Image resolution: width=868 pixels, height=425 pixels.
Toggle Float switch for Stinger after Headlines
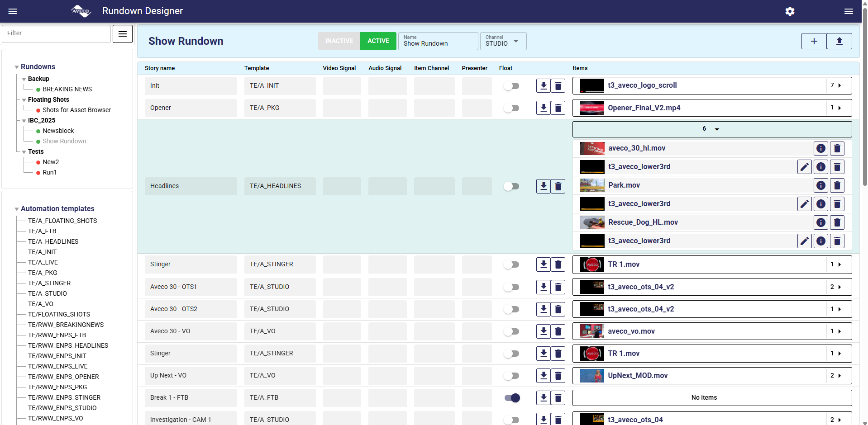pos(511,264)
